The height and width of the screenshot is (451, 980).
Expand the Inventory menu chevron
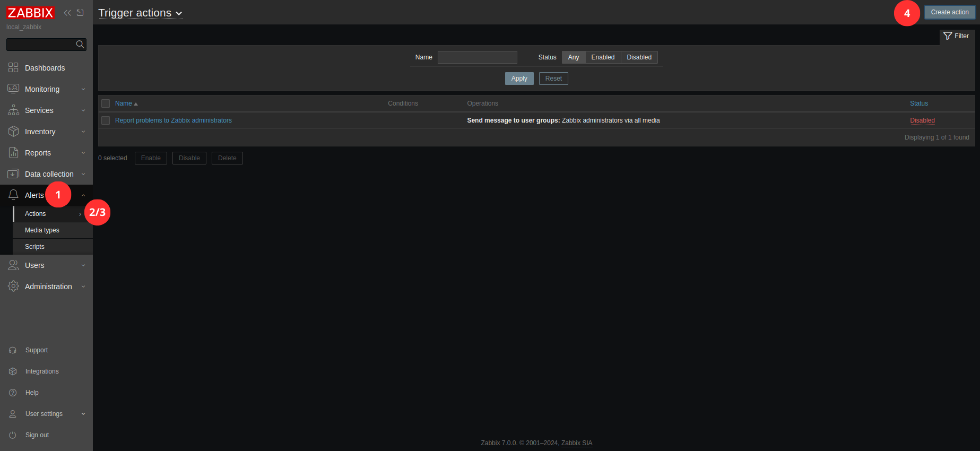83,132
